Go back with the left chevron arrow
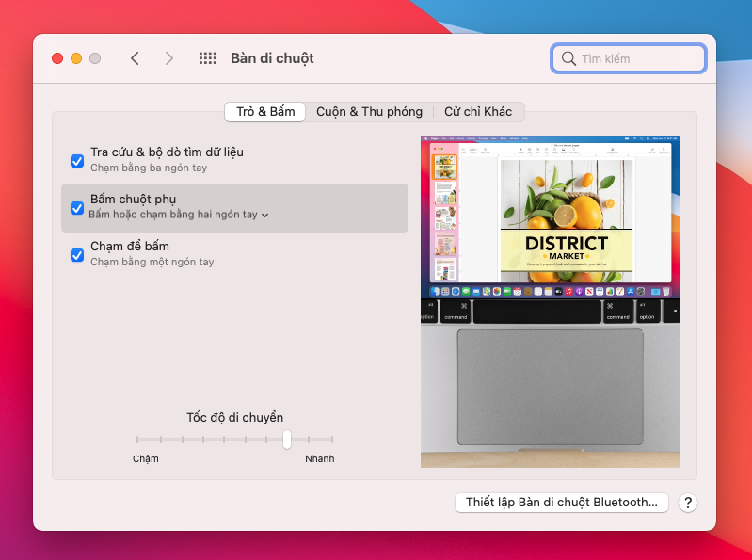 pos(135,58)
